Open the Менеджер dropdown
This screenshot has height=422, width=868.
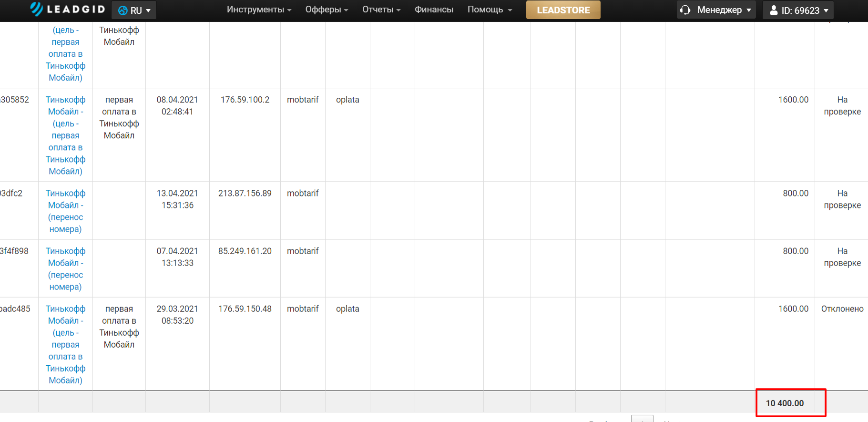(716, 10)
